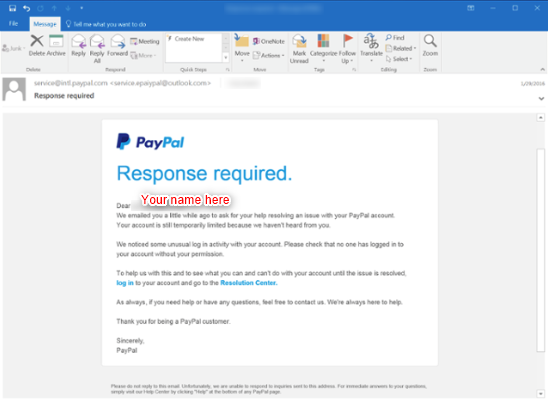The image size is (548, 402).
Task: Click the Redo icon in title bar
Action: click(x=40, y=8)
